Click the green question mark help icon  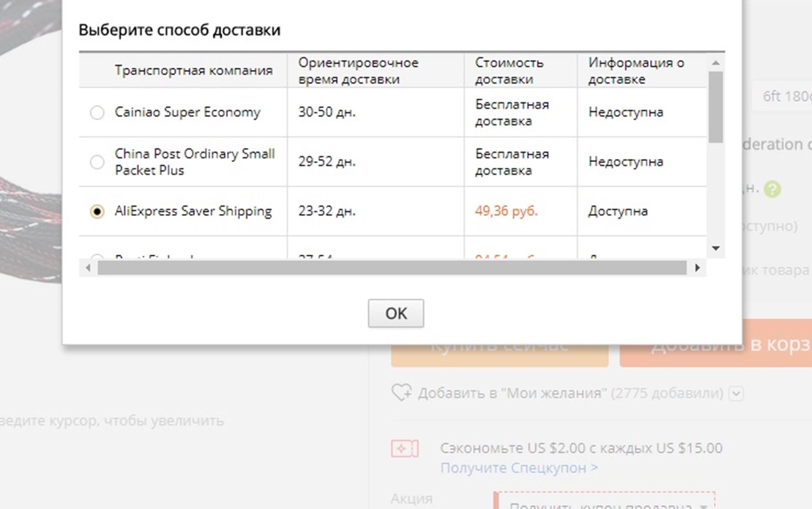coord(772,189)
